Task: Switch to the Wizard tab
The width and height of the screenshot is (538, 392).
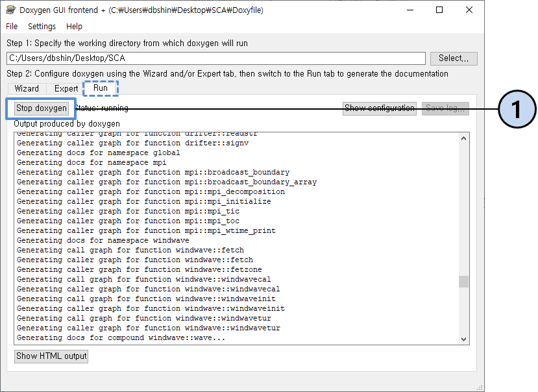Action: click(27, 88)
